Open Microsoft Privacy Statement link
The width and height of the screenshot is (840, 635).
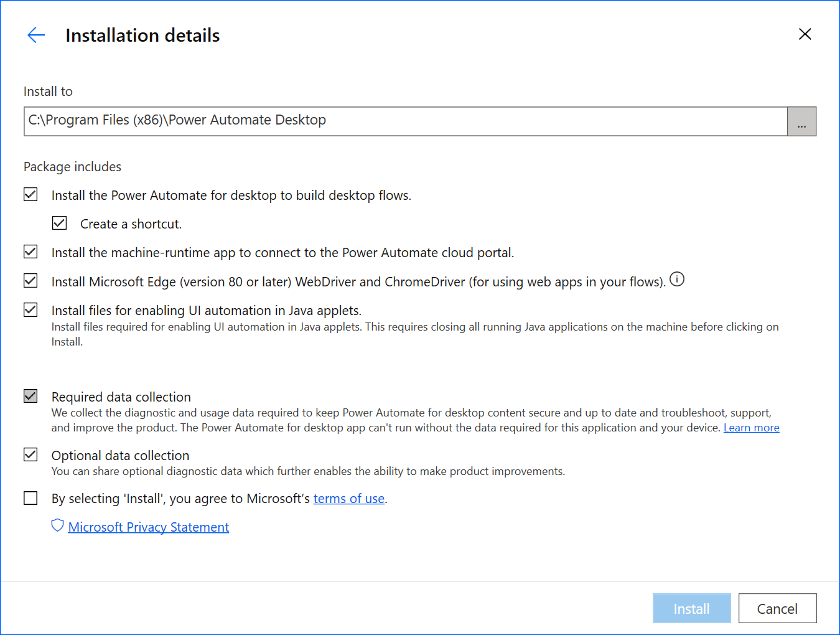click(149, 527)
